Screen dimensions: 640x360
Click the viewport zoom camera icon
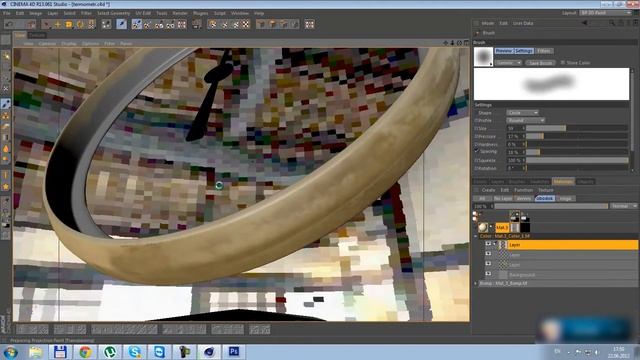[452, 43]
